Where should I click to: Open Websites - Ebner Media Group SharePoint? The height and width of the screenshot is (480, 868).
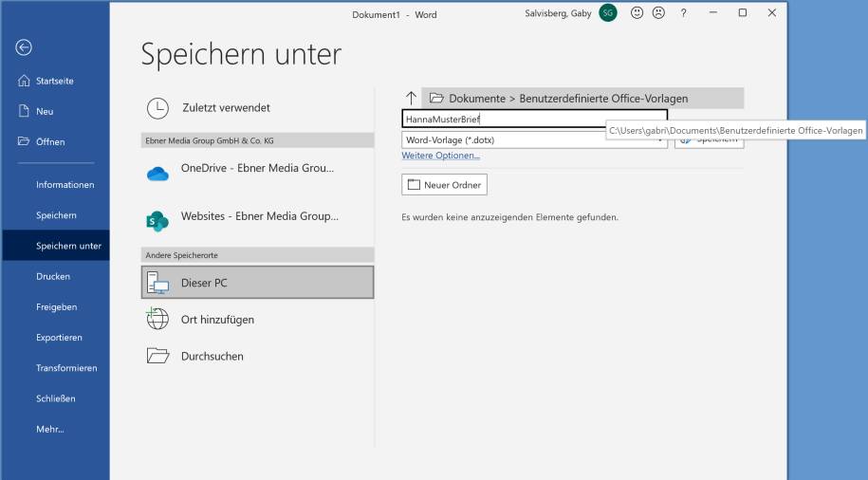[257, 216]
